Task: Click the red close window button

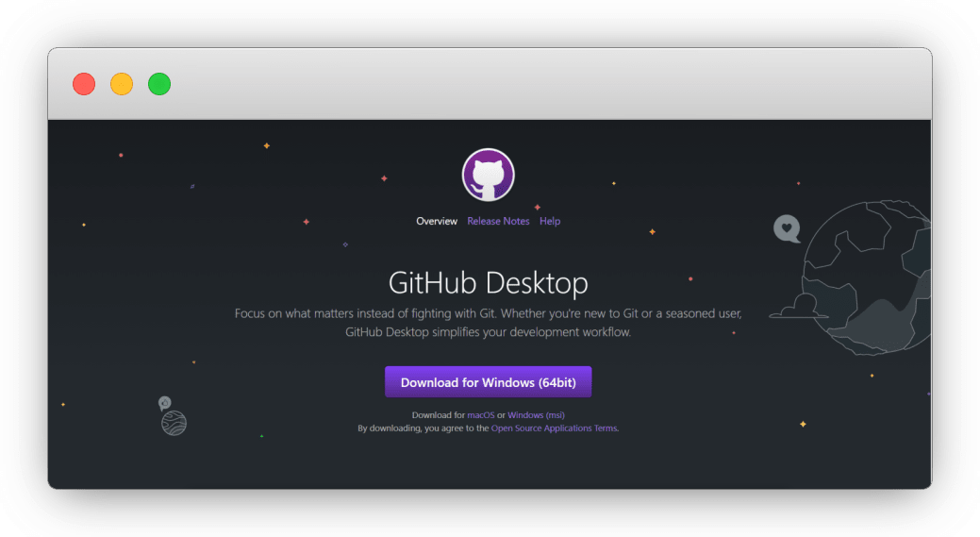Action: tap(84, 84)
